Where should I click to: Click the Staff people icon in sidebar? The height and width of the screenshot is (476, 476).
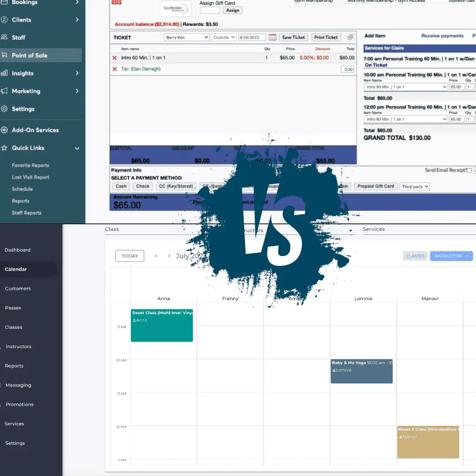pos(4,37)
